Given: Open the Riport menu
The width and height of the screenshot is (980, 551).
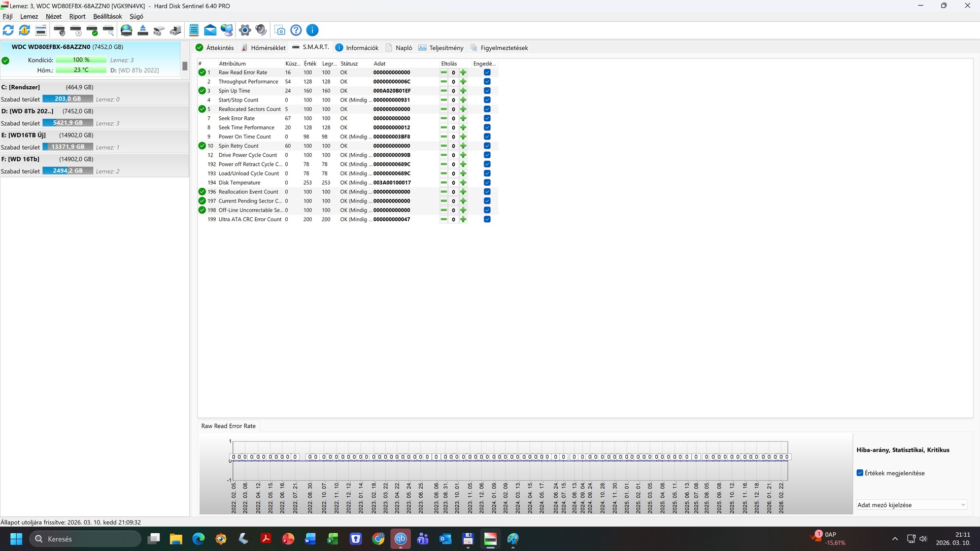Looking at the screenshot, I should tap(77, 16).
